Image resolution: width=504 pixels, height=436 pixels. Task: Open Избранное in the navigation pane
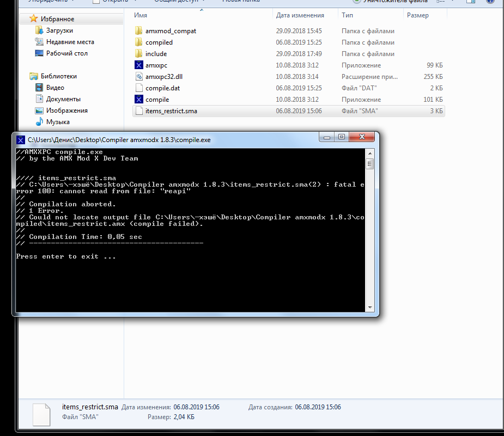pos(58,19)
